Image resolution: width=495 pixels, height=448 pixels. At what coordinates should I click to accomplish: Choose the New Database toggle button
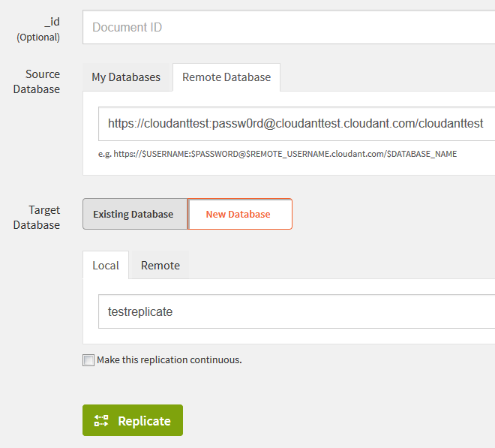pos(239,214)
